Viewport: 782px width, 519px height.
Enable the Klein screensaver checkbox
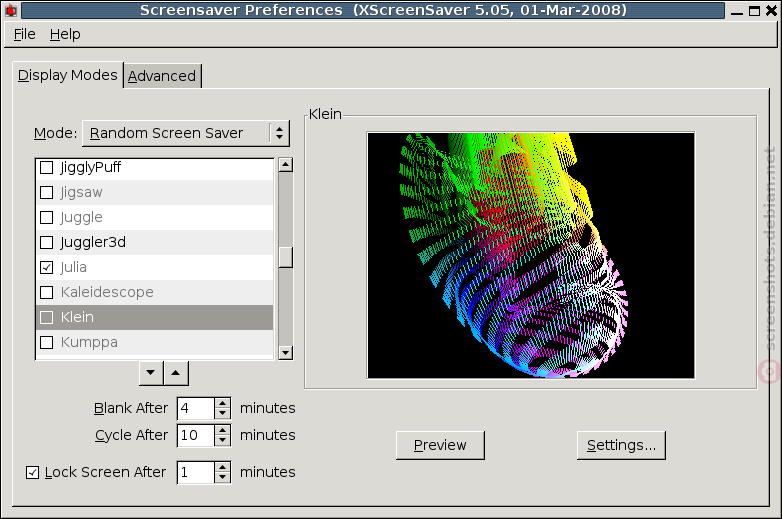click(46, 317)
